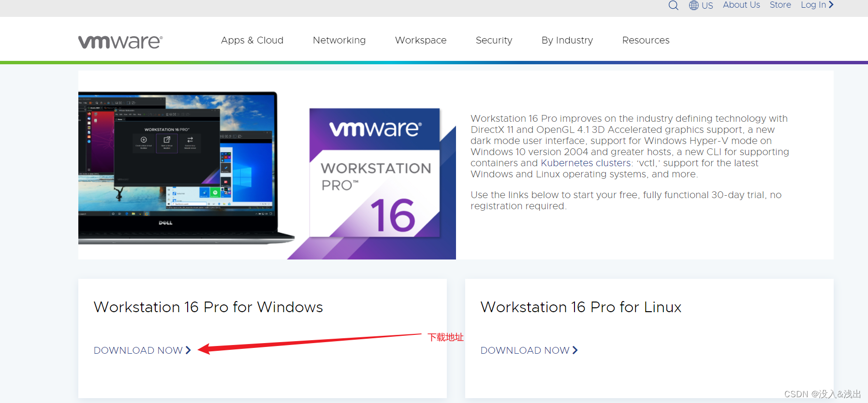
Task: Select the Workstation 16 Pro for Windows heading
Action: [x=208, y=307]
